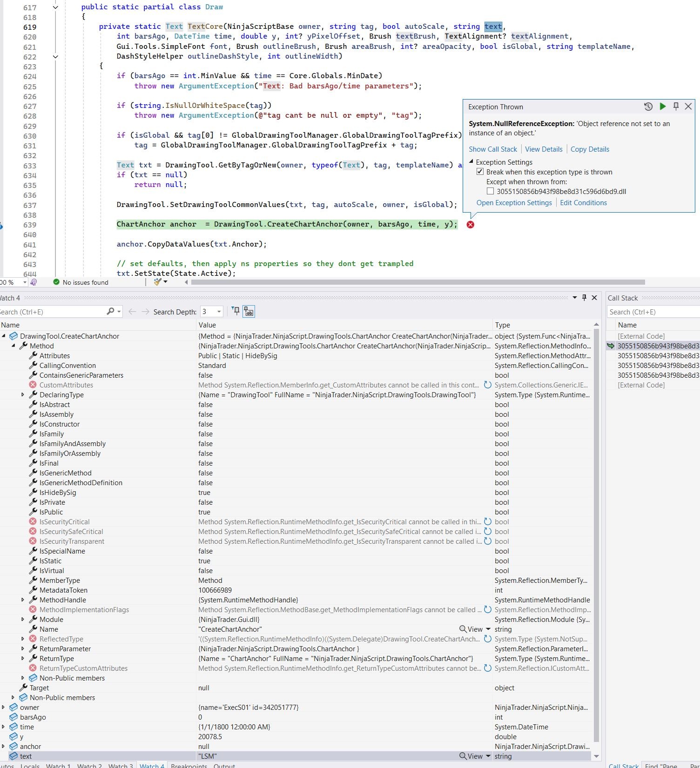This screenshot has height=768, width=700.
Task: Click the error icon beside MethodImplementationFlags
Action: [33, 609]
